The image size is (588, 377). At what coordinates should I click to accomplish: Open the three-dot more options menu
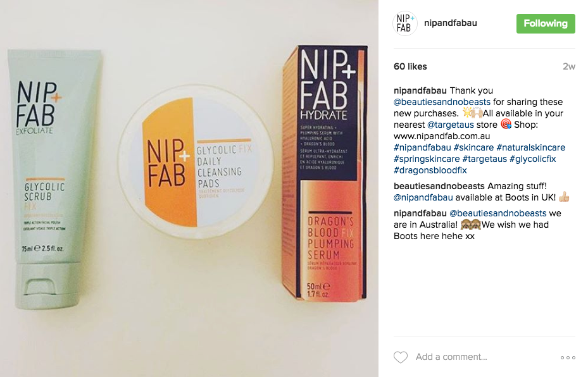[568, 357]
